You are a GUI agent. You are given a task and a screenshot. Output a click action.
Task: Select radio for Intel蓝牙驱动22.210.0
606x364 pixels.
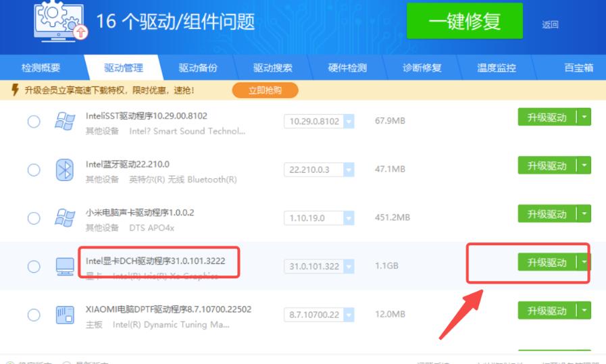(34, 170)
